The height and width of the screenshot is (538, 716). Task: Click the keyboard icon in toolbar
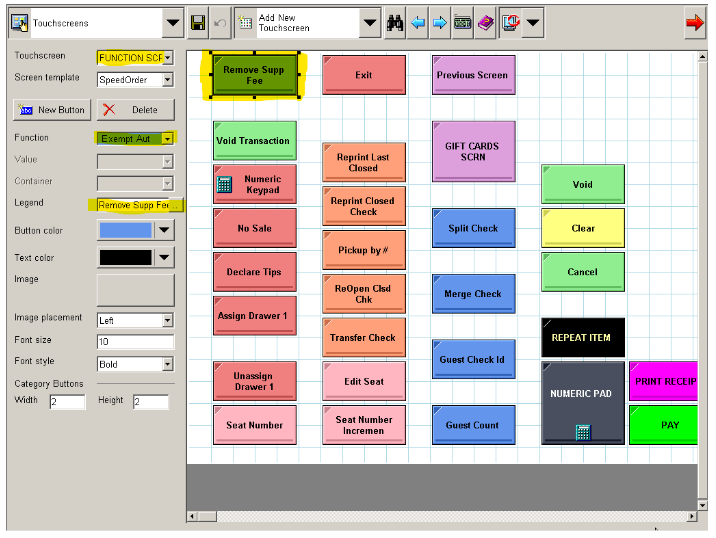pyautogui.click(x=462, y=23)
